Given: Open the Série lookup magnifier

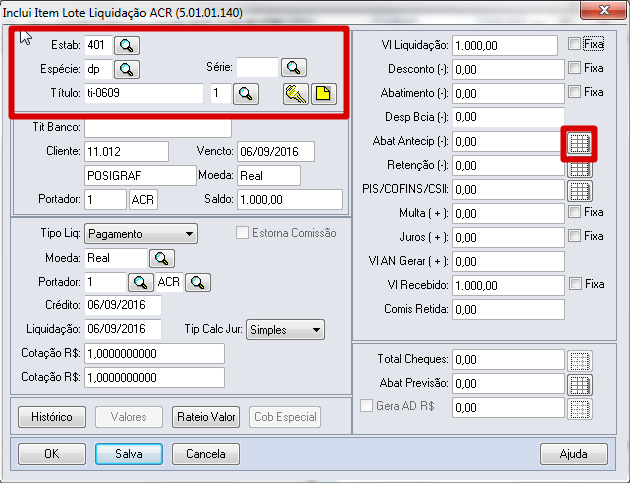Looking at the screenshot, I should 294,68.
